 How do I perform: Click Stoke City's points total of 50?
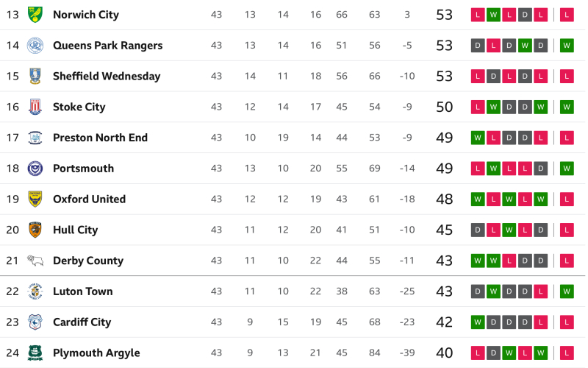point(444,107)
